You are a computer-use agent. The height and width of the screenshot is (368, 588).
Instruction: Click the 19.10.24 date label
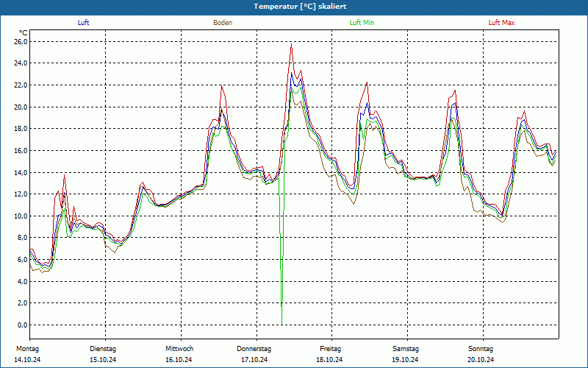click(406, 360)
